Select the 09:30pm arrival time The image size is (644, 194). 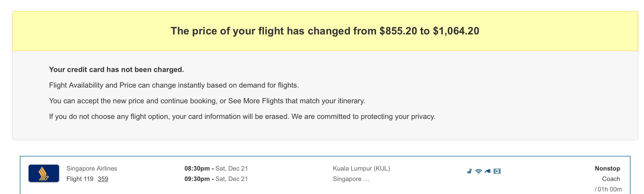point(197,179)
